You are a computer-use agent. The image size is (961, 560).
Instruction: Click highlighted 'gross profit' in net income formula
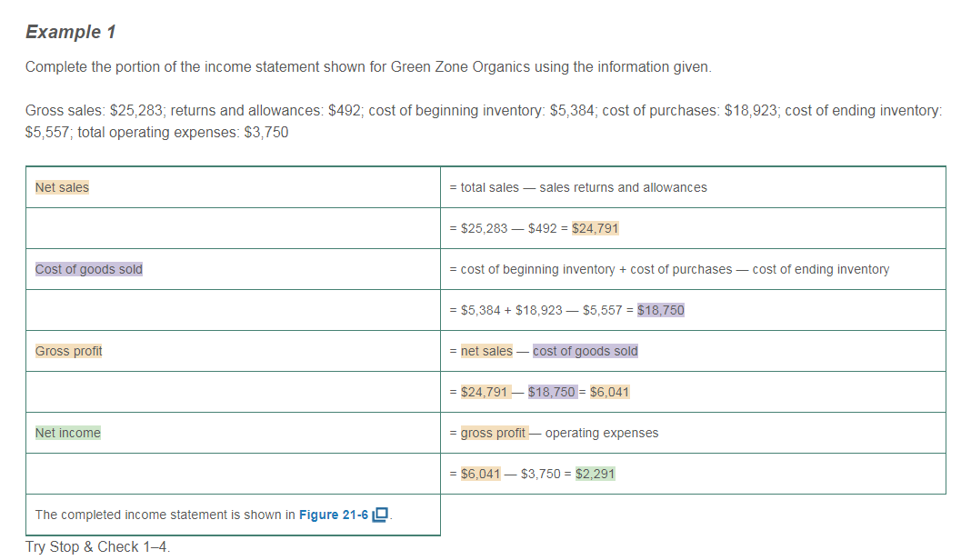pyautogui.click(x=494, y=433)
